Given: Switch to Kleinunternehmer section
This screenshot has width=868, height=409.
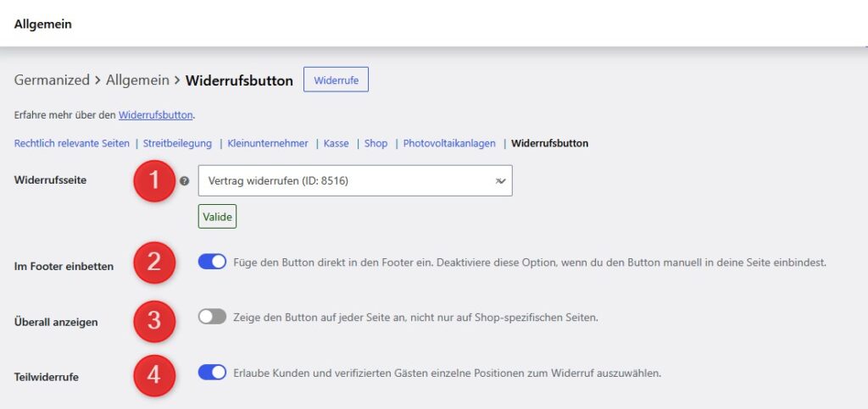Looking at the screenshot, I should [267, 143].
